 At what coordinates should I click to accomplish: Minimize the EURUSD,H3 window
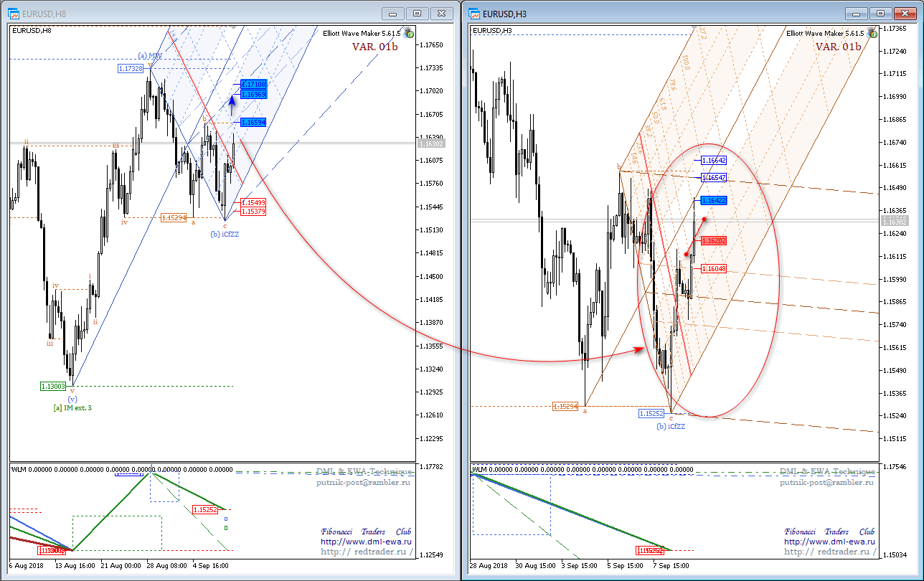coord(856,13)
